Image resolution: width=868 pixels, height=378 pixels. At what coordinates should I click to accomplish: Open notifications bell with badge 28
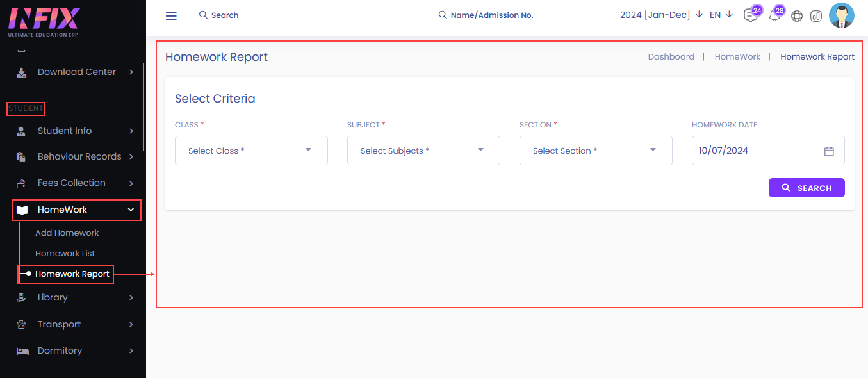point(774,16)
